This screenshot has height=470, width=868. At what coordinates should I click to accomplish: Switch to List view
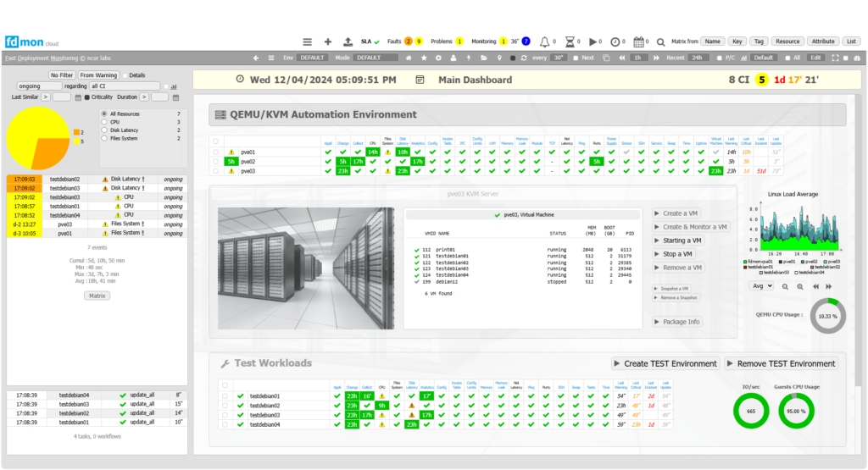[x=851, y=41]
